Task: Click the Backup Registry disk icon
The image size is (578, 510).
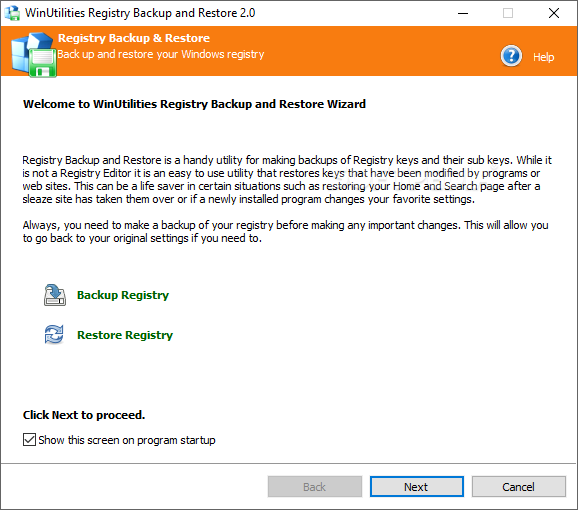Action: pyautogui.click(x=55, y=295)
